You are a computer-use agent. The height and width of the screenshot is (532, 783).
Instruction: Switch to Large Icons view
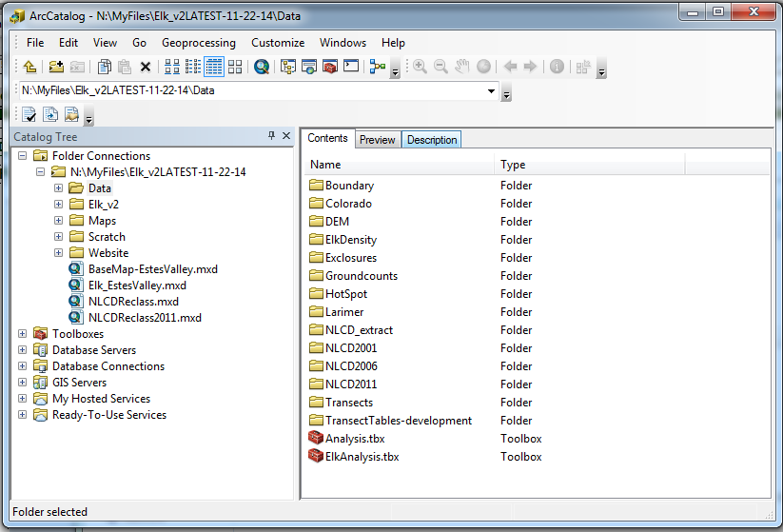[x=172, y=67]
